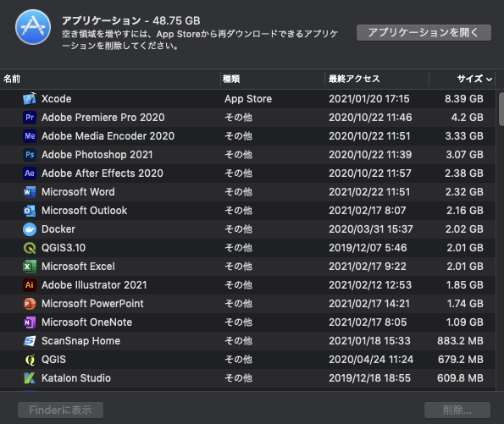504x424 pixels.
Task: Select the Katalon Studio icon
Action: pyautogui.click(x=30, y=378)
